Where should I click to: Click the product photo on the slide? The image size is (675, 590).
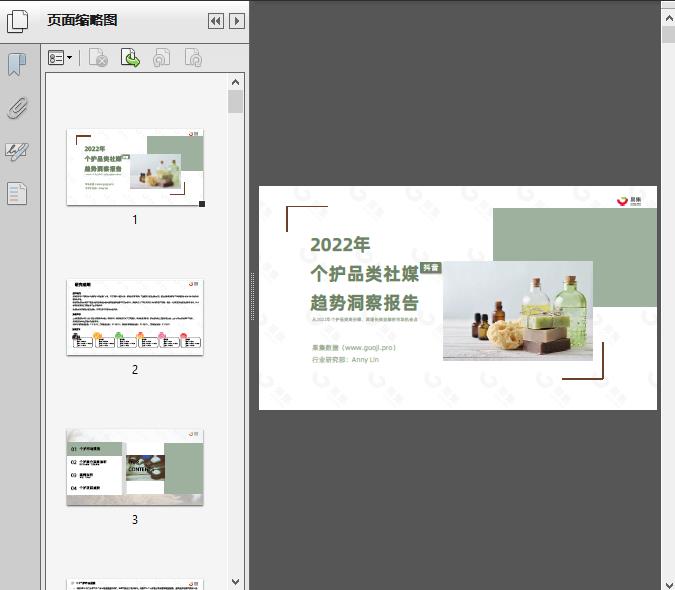pos(518,311)
